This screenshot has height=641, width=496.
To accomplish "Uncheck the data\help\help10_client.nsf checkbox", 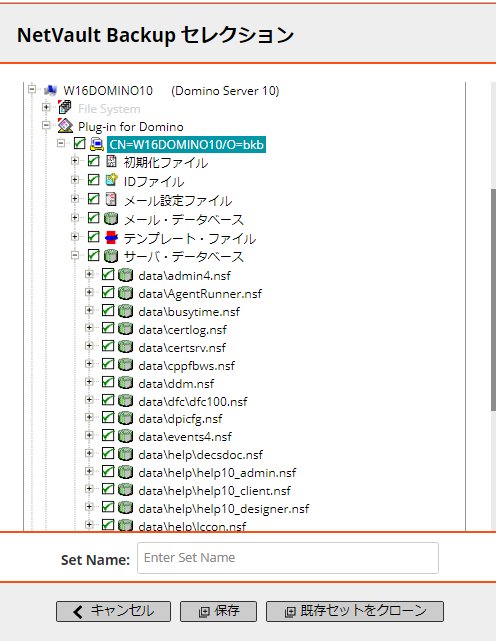I will click(x=108, y=489).
